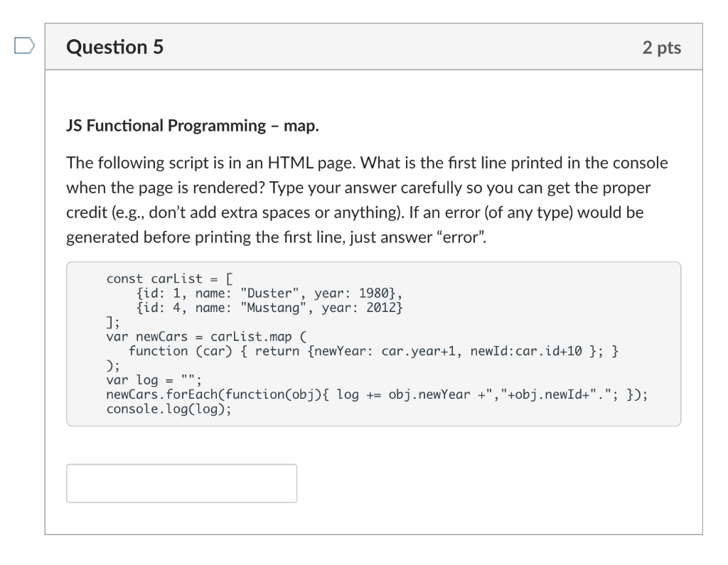Image resolution: width=728 pixels, height=565 pixels.
Task: Select the Question 5 header
Action: [114, 48]
